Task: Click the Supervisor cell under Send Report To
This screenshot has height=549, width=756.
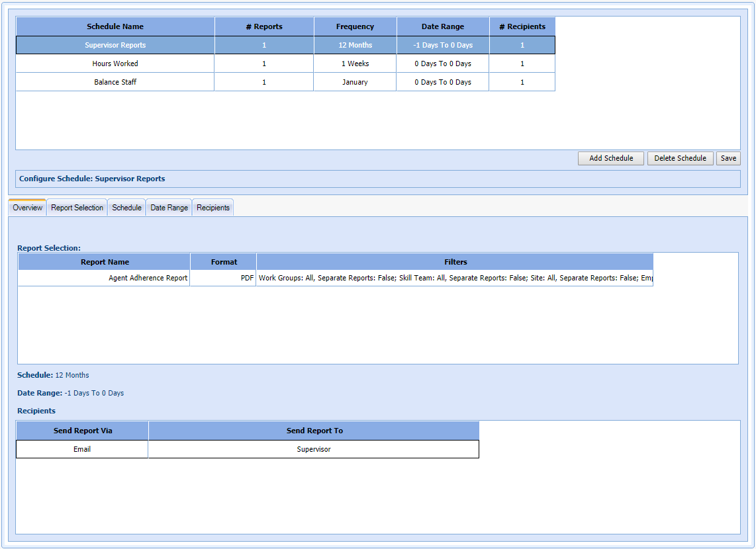Action: pyautogui.click(x=314, y=449)
